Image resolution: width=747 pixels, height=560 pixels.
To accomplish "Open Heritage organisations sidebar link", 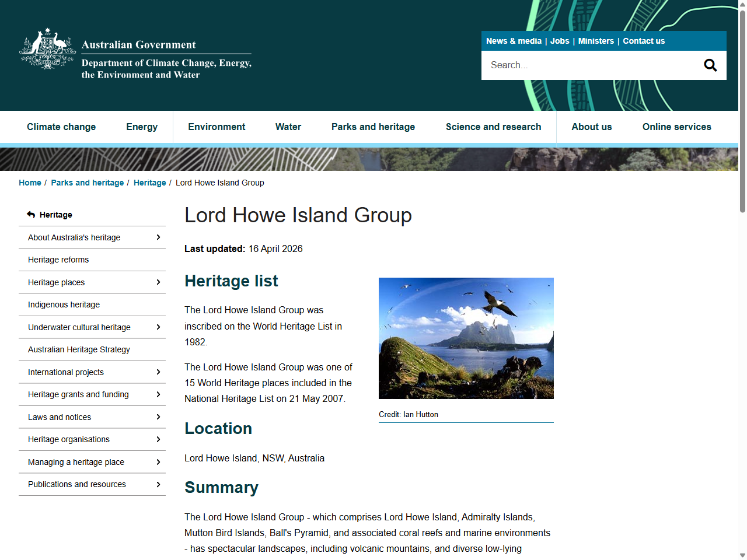I will click(x=69, y=439).
